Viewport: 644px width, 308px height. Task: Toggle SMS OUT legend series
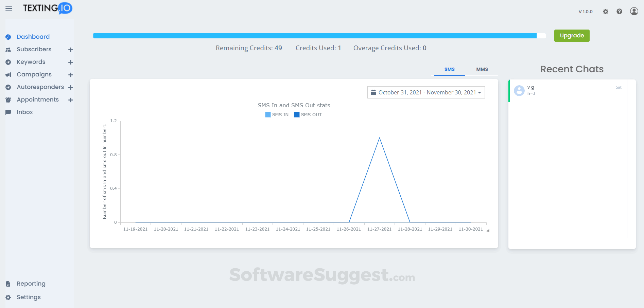(308, 115)
